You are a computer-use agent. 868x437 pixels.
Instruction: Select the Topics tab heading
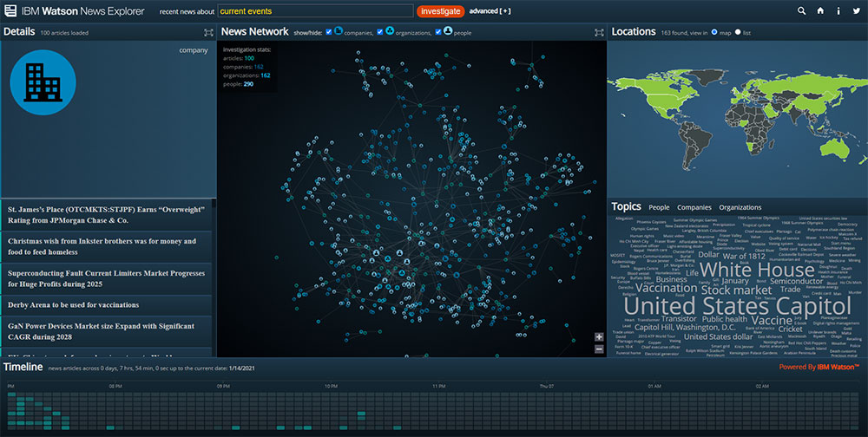click(x=626, y=207)
